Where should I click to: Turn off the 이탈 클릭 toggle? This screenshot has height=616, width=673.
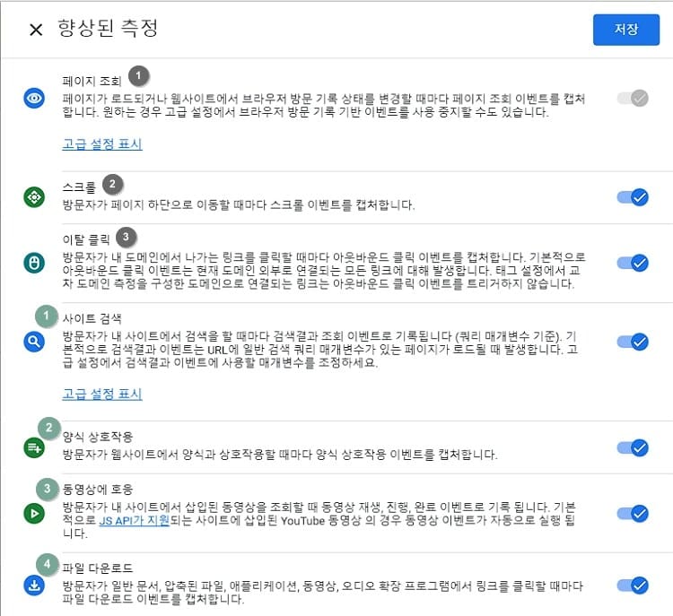[633, 263]
